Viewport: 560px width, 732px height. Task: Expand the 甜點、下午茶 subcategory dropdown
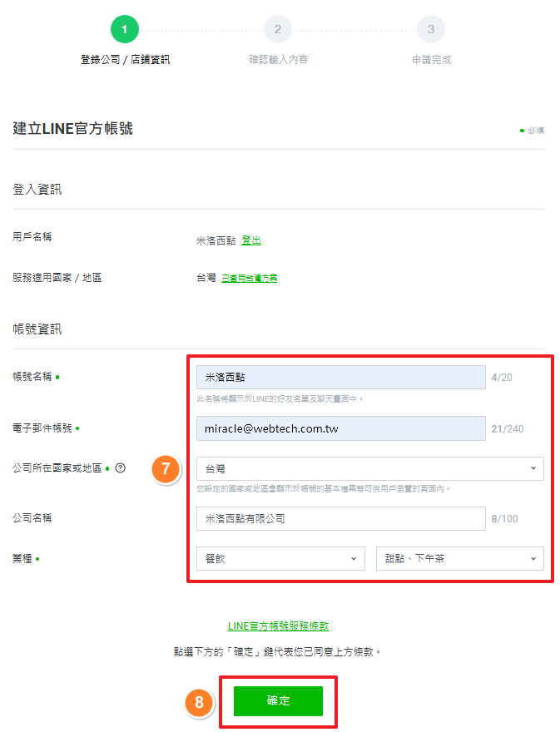[459, 558]
